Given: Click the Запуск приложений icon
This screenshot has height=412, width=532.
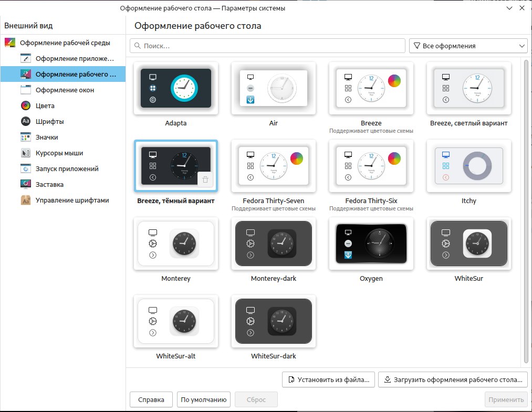Looking at the screenshot, I should (25, 168).
